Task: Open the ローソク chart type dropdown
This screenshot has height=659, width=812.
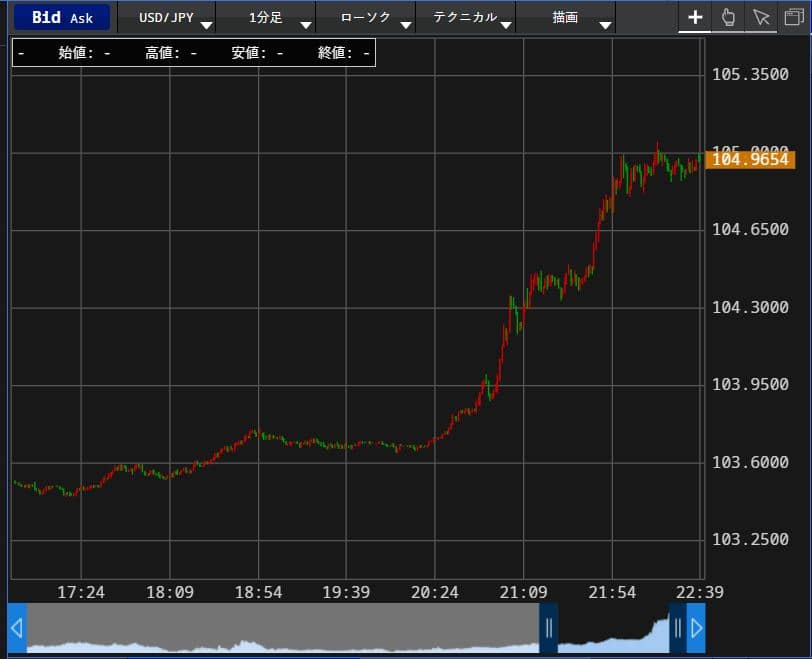Action: (x=366, y=18)
